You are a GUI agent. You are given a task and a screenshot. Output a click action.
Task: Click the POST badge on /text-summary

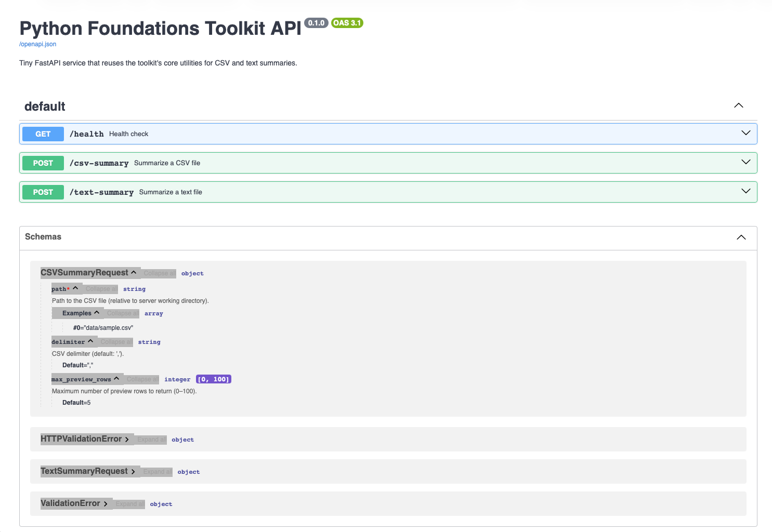coord(43,192)
